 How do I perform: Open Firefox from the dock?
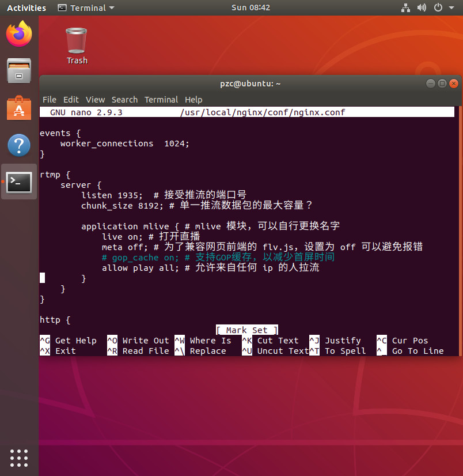coord(19,33)
